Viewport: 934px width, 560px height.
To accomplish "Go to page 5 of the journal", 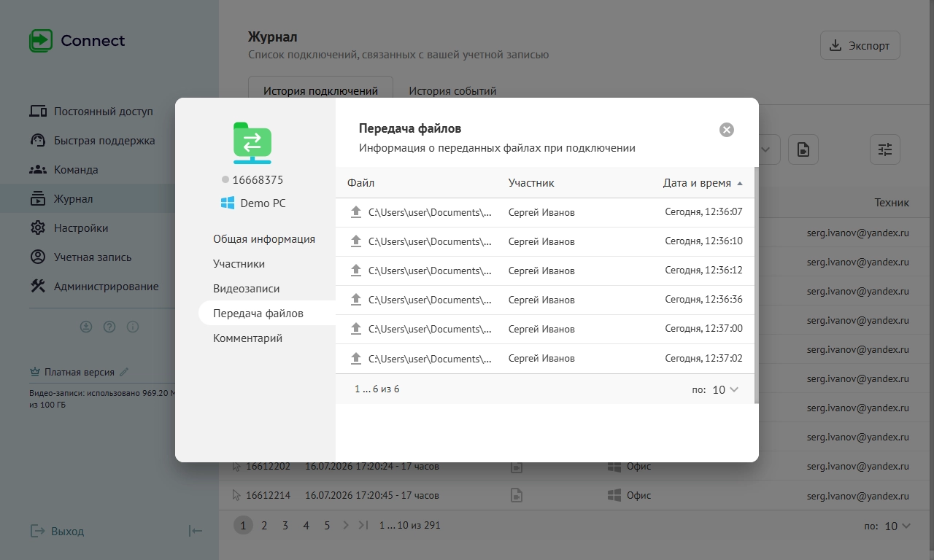I will (x=327, y=525).
